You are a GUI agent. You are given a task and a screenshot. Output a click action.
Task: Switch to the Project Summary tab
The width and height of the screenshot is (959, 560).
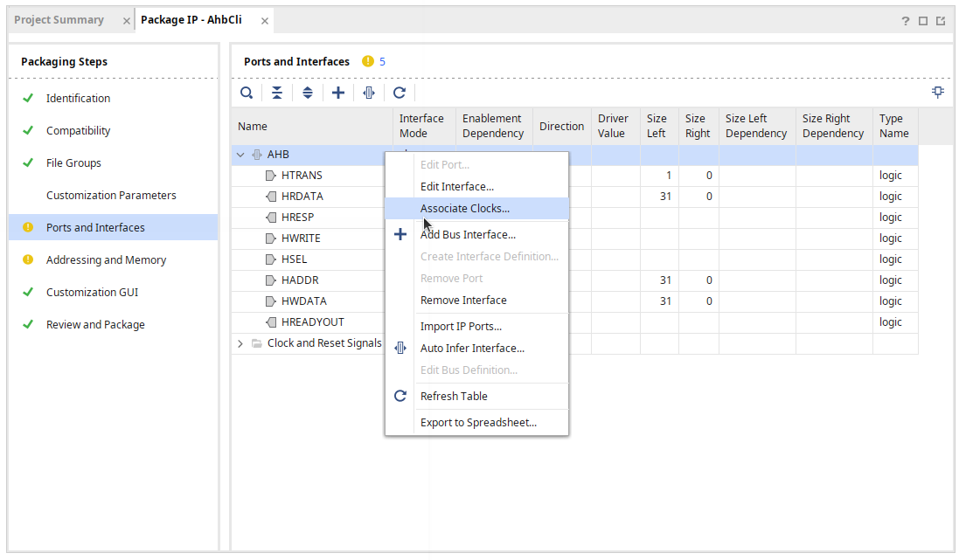click(59, 20)
